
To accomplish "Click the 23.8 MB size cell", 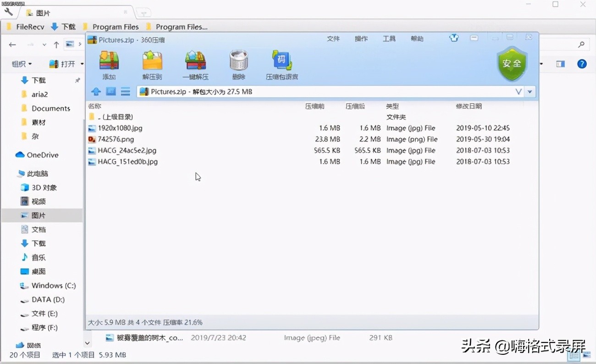I will (x=328, y=139).
